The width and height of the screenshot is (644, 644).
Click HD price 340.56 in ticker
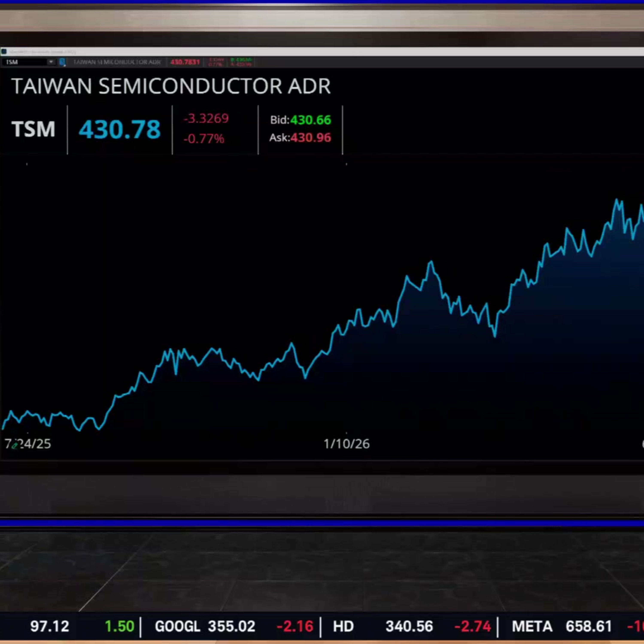(x=409, y=627)
